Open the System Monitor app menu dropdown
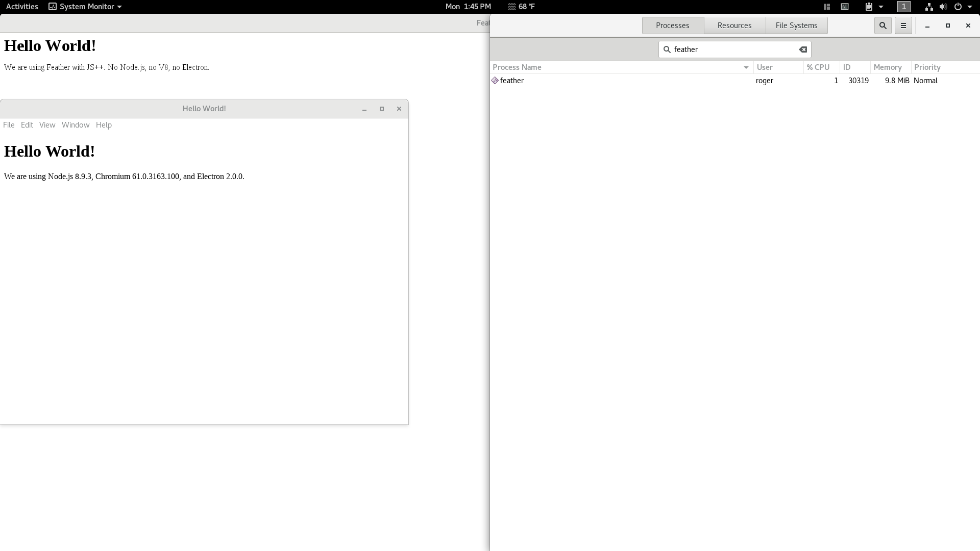The image size is (980, 551). [85, 7]
